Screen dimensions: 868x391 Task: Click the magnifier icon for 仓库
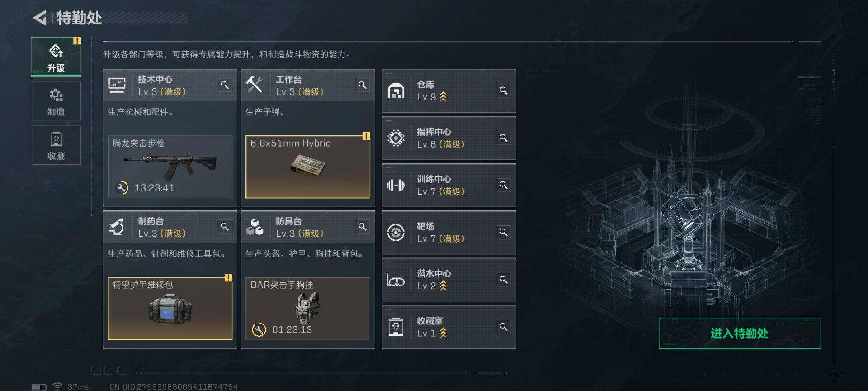(x=503, y=91)
